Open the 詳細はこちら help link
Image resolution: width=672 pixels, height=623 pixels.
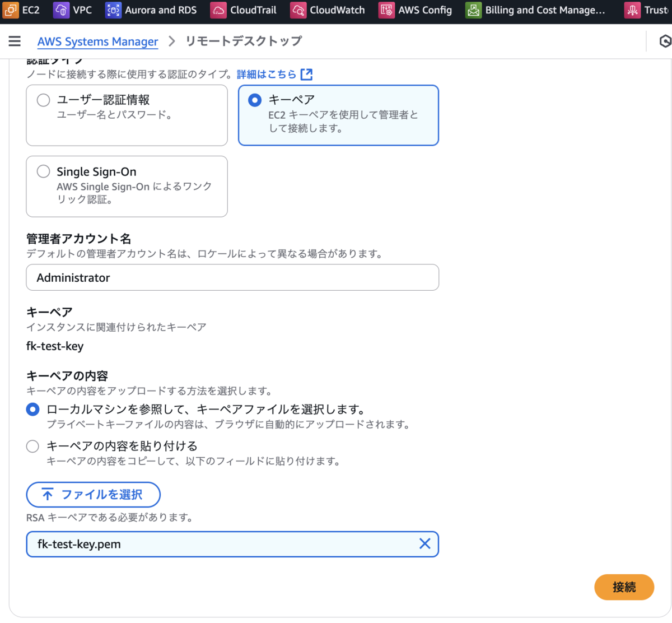click(267, 74)
